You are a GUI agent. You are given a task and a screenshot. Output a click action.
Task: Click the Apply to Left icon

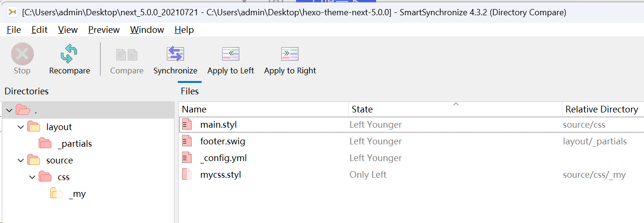[231, 54]
